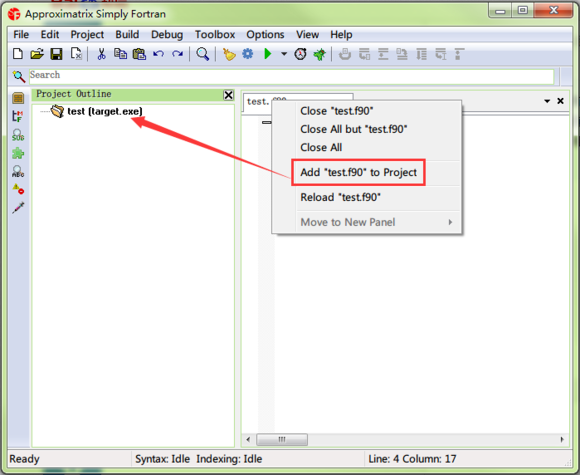Start the debugger with the bug icon
Viewport: 580px width, 475px height.
[320, 54]
